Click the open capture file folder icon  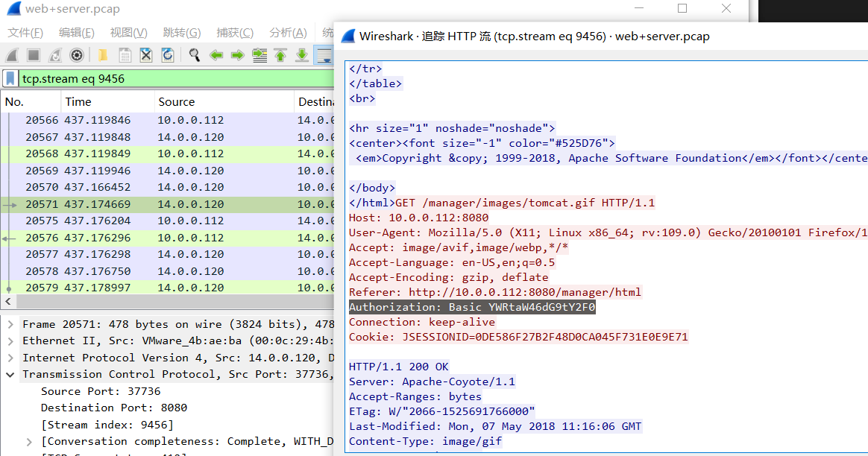(x=103, y=55)
